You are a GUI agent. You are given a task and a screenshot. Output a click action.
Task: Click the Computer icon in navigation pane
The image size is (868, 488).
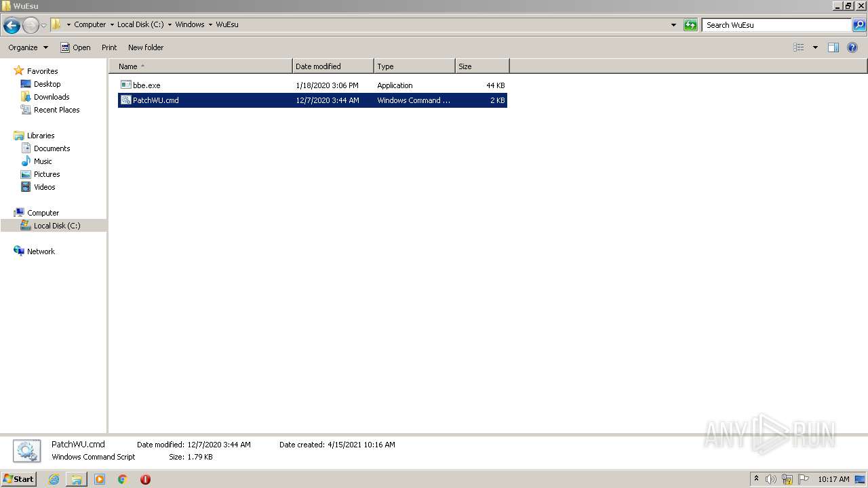click(x=19, y=213)
